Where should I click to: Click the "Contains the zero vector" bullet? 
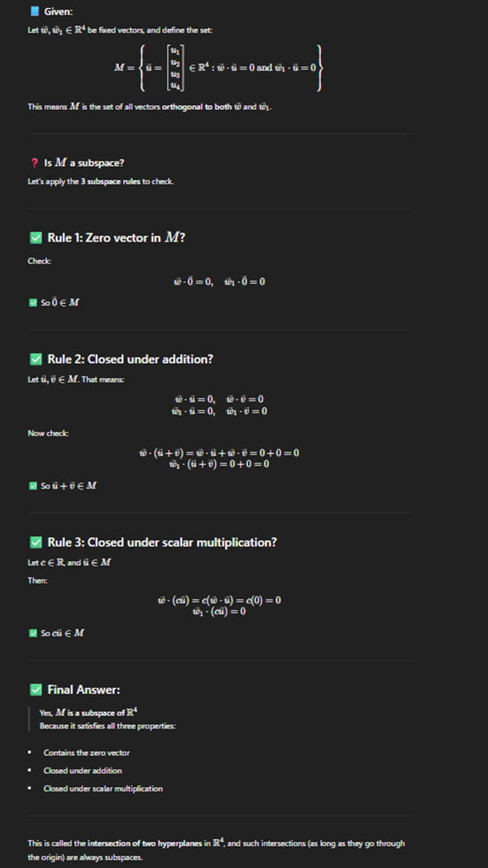point(86,752)
